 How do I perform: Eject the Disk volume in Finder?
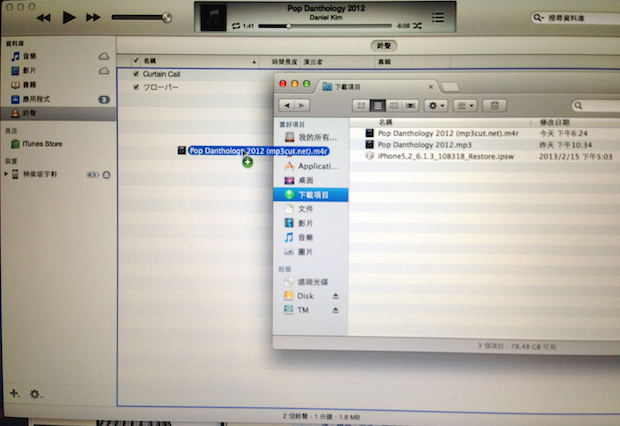point(335,296)
